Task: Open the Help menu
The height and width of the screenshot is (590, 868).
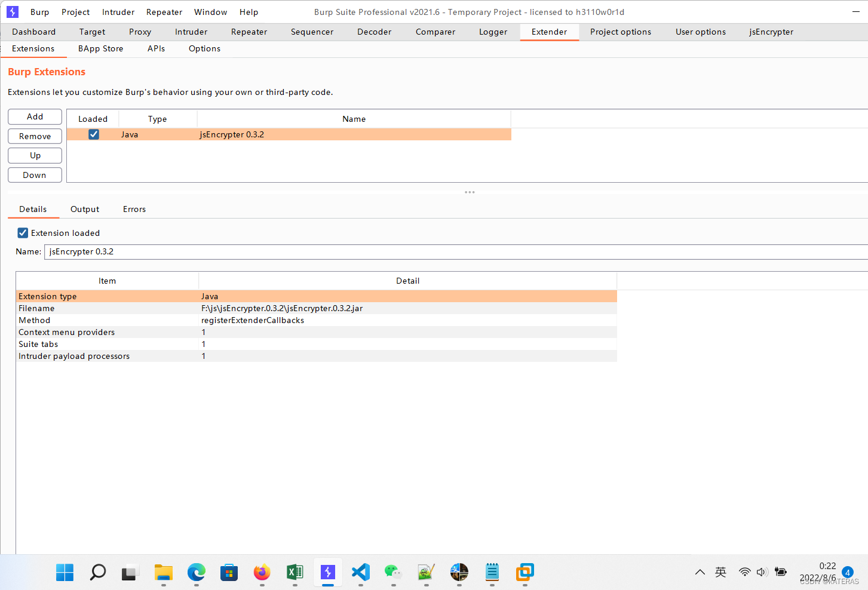Action: point(249,12)
